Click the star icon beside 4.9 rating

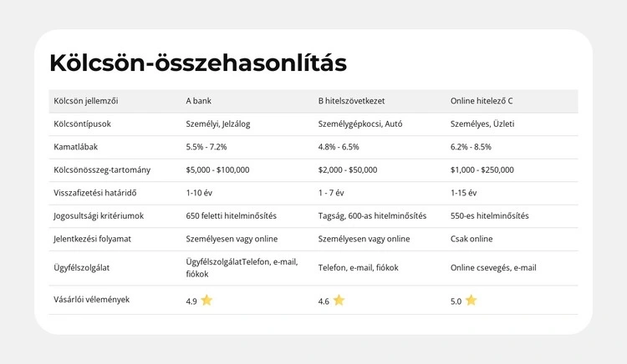click(x=206, y=301)
